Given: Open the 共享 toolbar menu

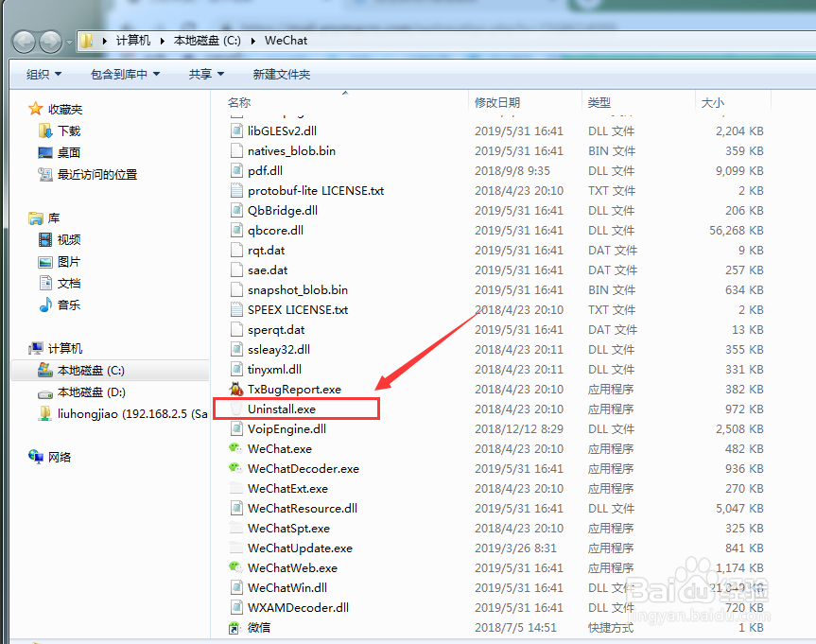Looking at the screenshot, I should (x=206, y=75).
